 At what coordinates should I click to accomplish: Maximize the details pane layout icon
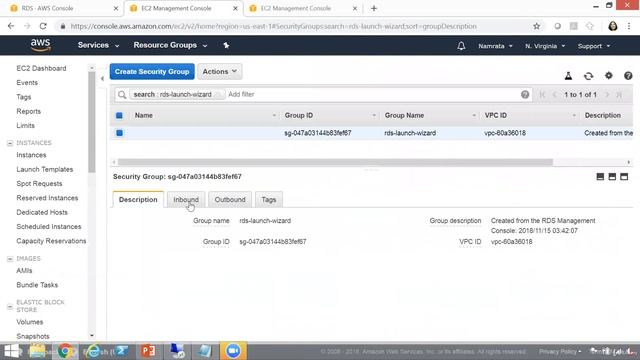[x=624, y=177]
